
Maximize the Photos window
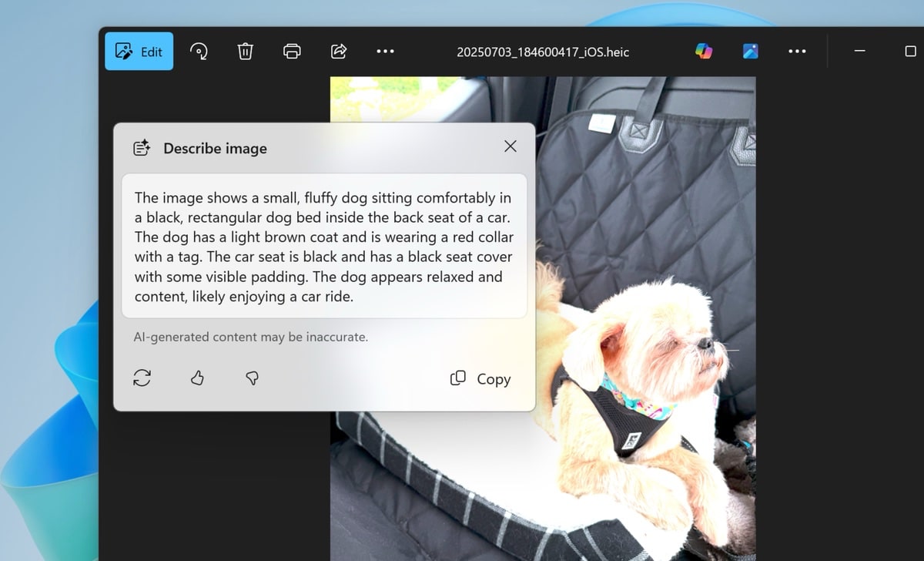point(910,52)
